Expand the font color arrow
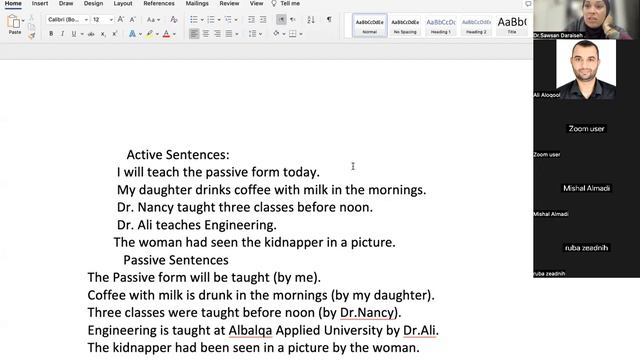 point(174,34)
